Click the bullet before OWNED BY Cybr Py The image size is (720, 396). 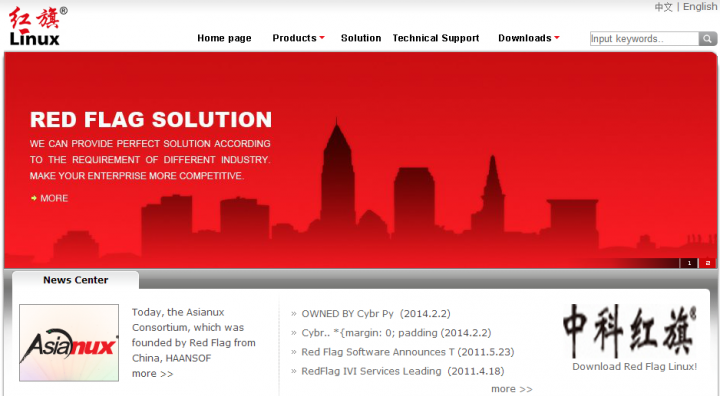(294, 314)
